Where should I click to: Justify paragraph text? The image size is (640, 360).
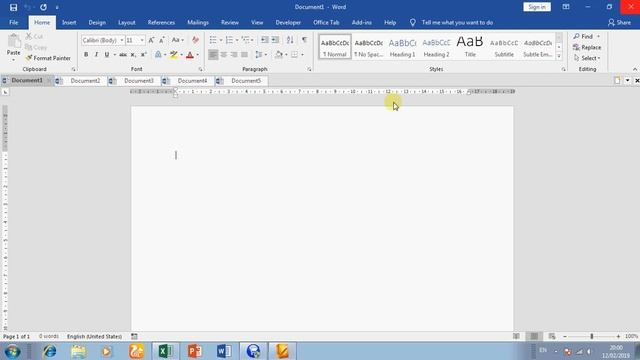point(244,55)
